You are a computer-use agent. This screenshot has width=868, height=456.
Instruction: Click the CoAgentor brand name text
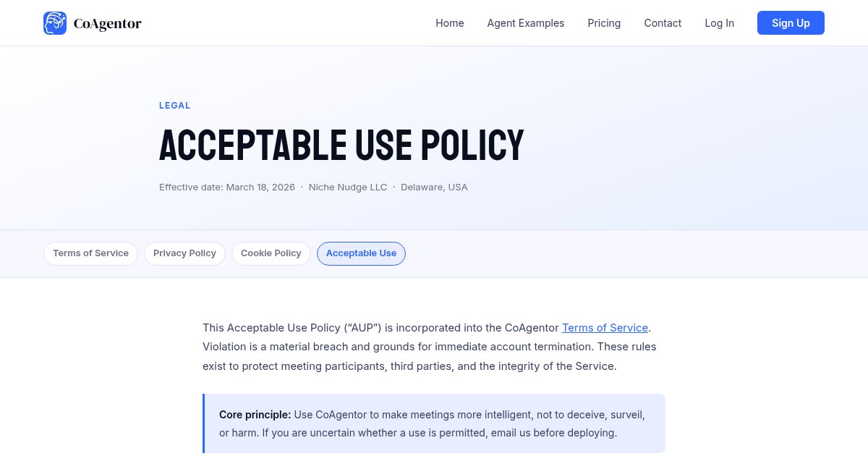tap(108, 24)
